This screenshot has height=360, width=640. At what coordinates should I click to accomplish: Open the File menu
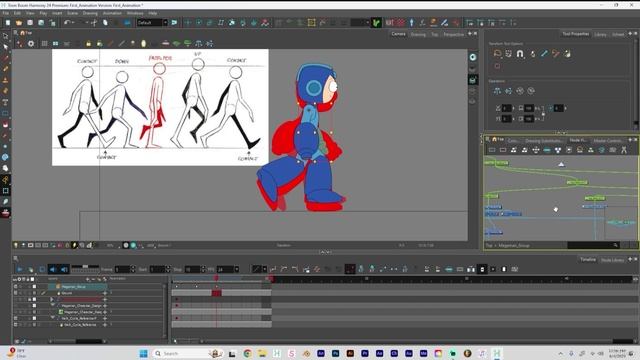pyautogui.click(x=6, y=13)
